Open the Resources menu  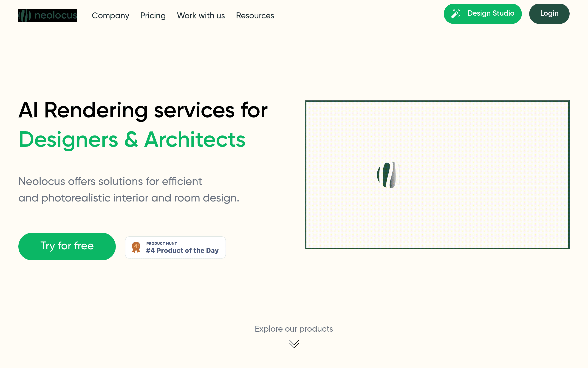click(x=255, y=16)
